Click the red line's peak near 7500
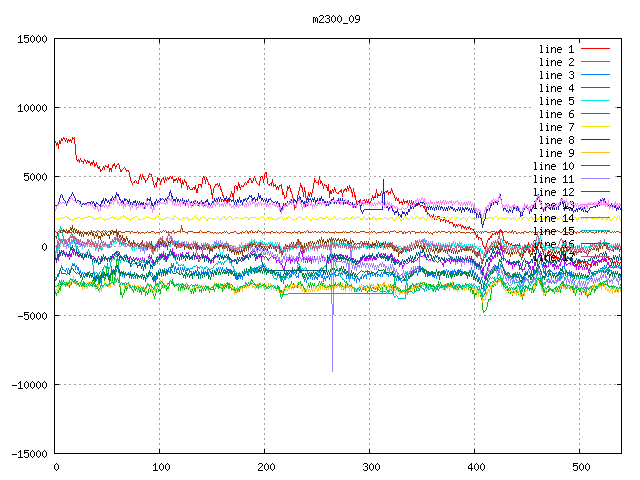The image size is (640, 480). (x=70, y=138)
